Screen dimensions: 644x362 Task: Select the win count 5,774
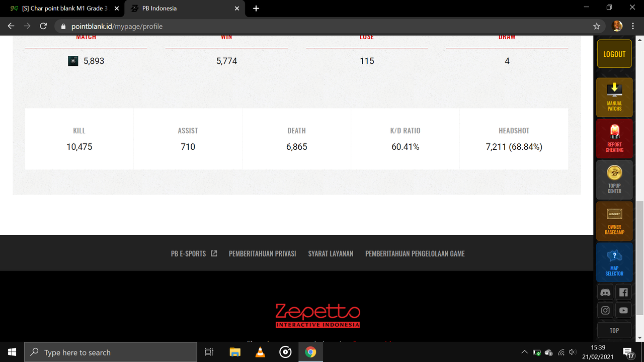[x=226, y=61]
